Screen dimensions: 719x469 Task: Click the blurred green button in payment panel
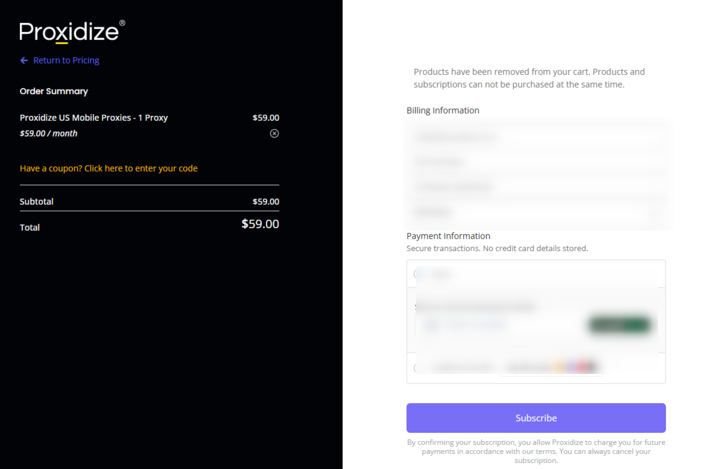619,325
